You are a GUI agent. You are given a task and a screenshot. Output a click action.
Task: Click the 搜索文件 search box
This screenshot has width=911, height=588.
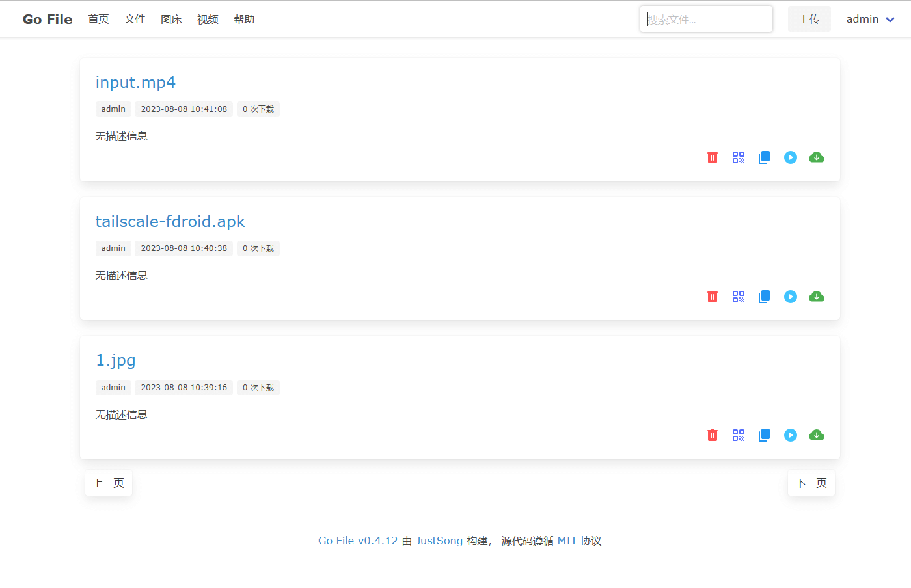[706, 19]
